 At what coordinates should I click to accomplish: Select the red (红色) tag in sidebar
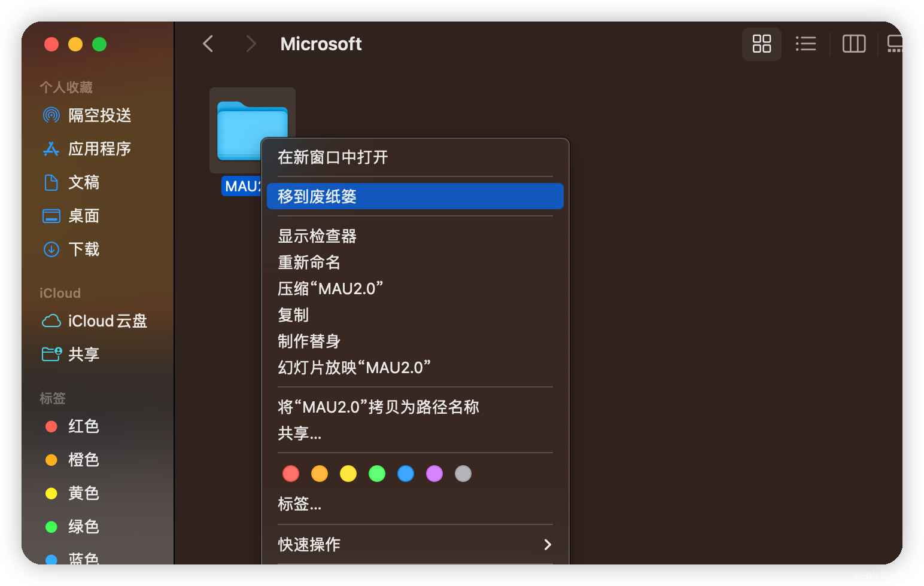(x=72, y=426)
